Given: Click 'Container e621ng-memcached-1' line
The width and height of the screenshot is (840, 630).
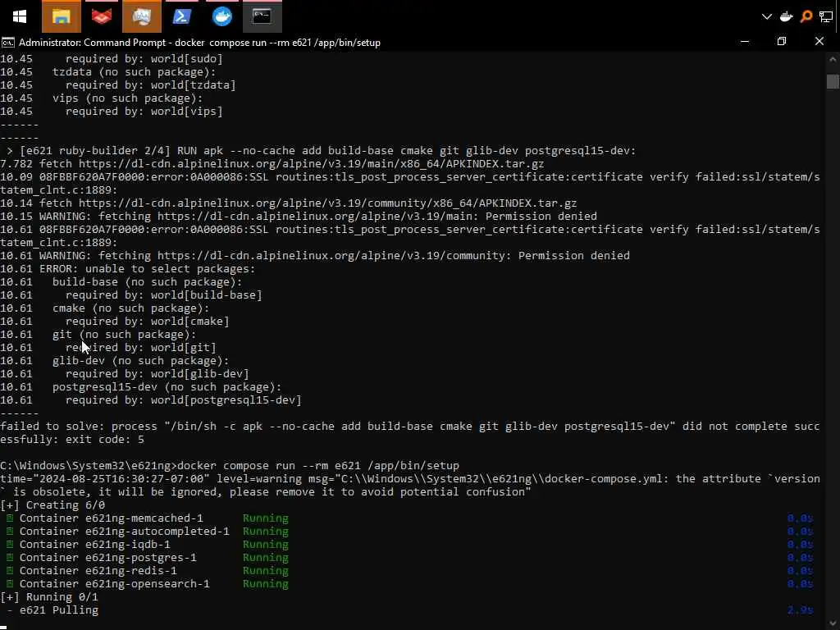Looking at the screenshot, I should (x=112, y=518).
